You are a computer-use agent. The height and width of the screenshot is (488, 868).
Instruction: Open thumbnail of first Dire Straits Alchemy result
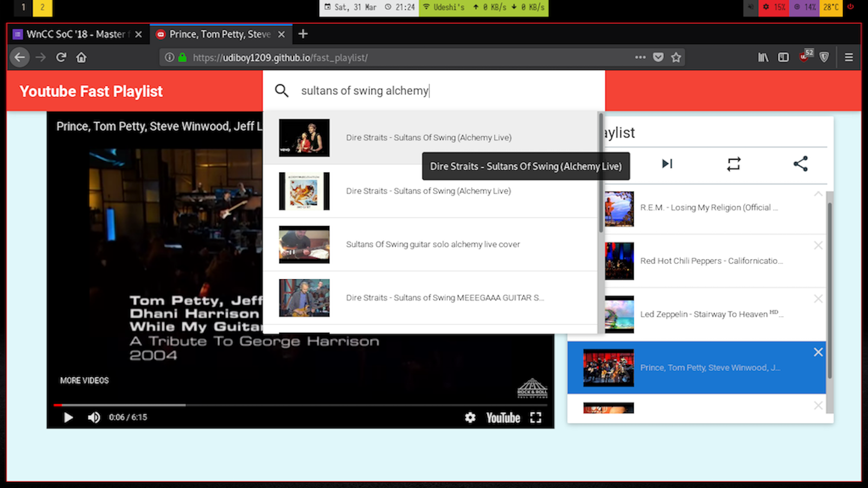(304, 138)
